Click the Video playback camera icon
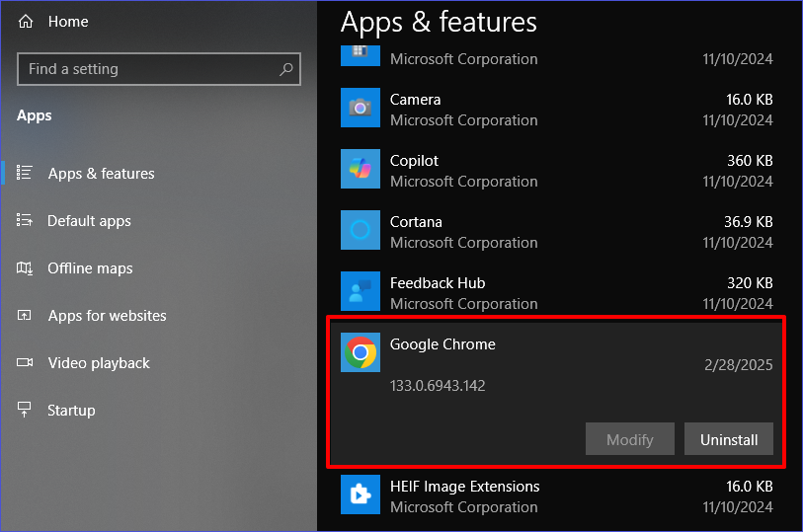 pyautogui.click(x=24, y=362)
